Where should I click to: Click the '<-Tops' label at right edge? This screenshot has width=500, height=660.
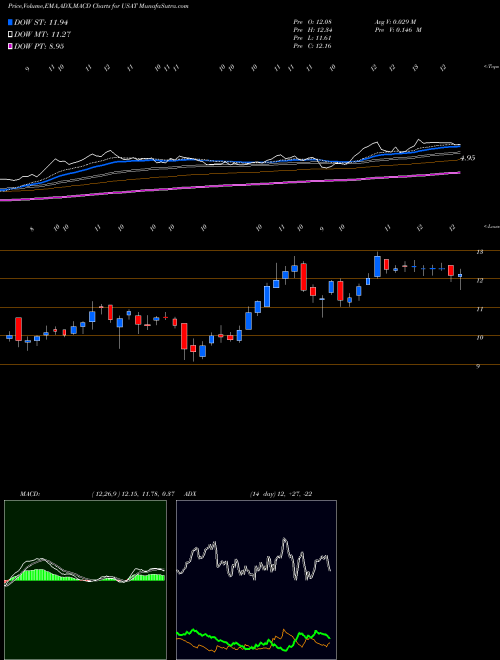(x=492, y=67)
